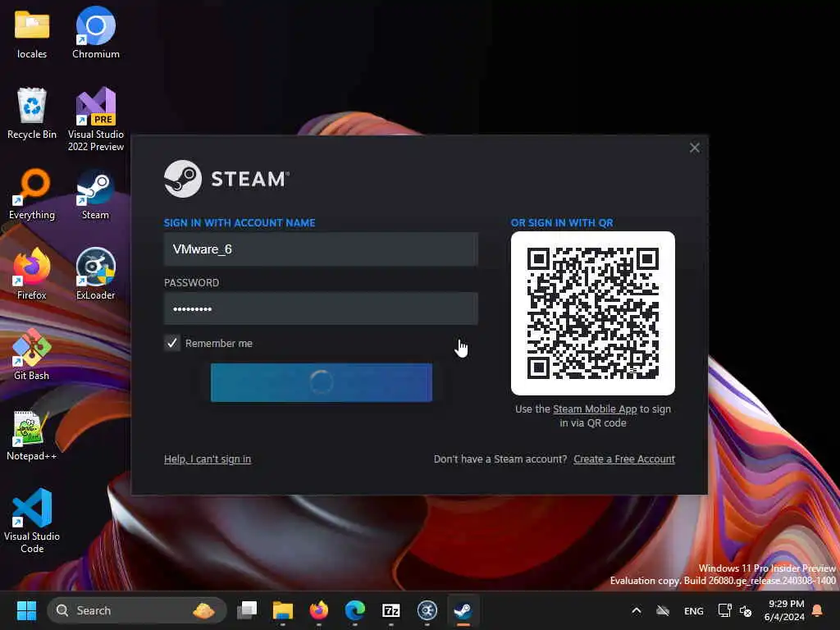Open the Create a Free Account link
Screen dimensions: 840x630
(x=624, y=459)
